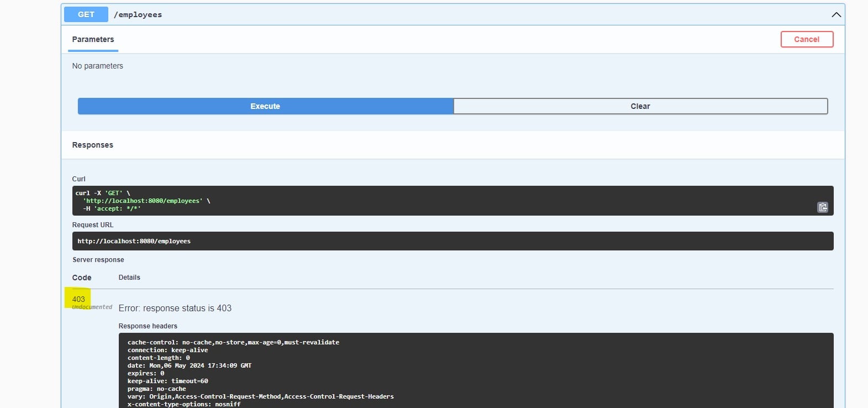Click the 'x-content-type-options: nosniff' header line
Image resolution: width=868 pixels, height=408 pixels.
pyautogui.click(x=184, y=404)
